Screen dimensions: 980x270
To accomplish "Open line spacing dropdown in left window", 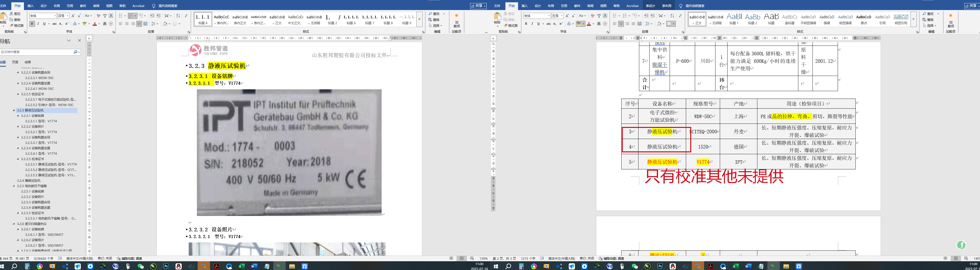I will [155, 24].
